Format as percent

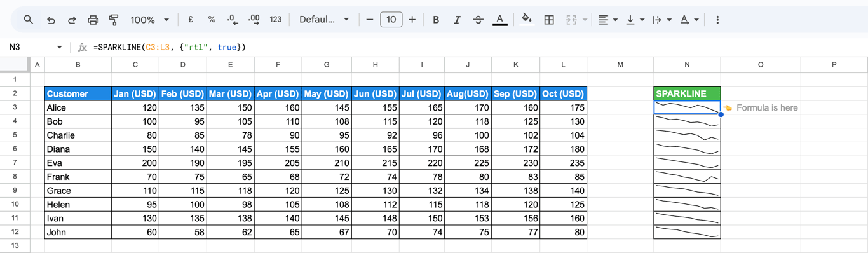(212, 20)
